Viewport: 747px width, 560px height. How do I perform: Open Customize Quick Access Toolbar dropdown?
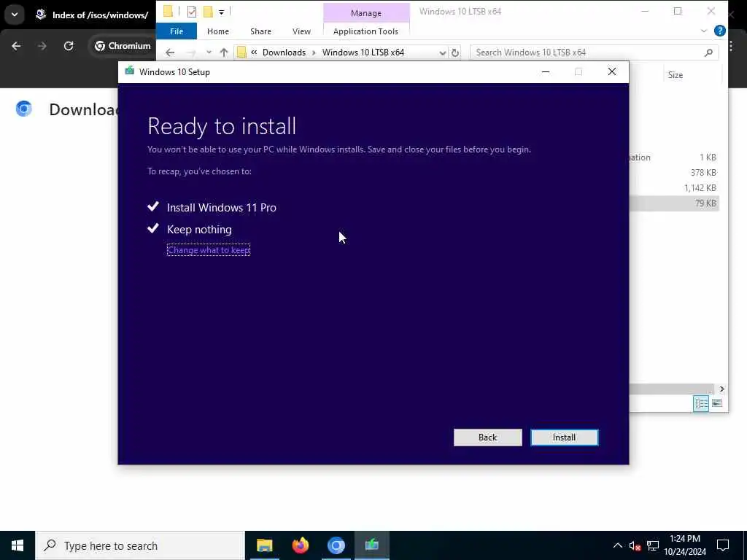coord(222,12)
